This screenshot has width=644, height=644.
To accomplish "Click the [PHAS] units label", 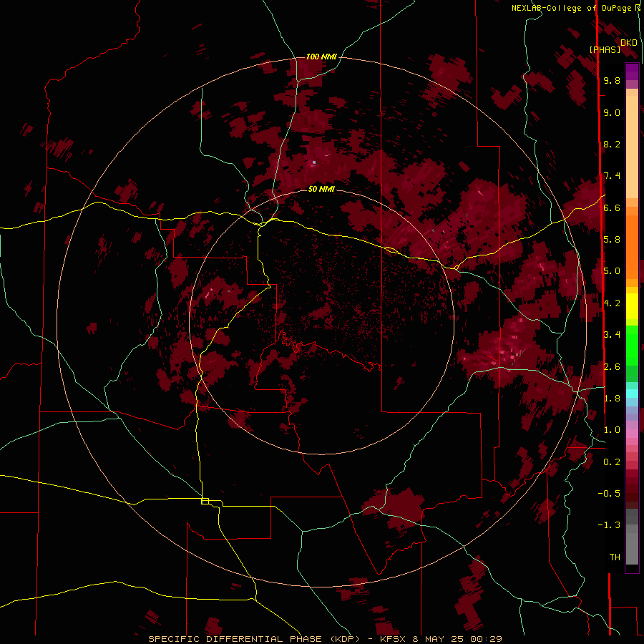I will (605, 49).
